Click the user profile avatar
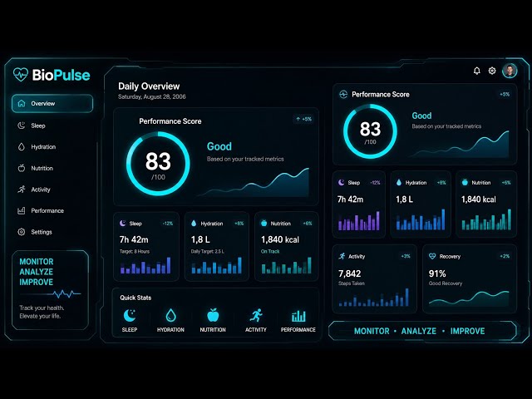 pos(510,71)
